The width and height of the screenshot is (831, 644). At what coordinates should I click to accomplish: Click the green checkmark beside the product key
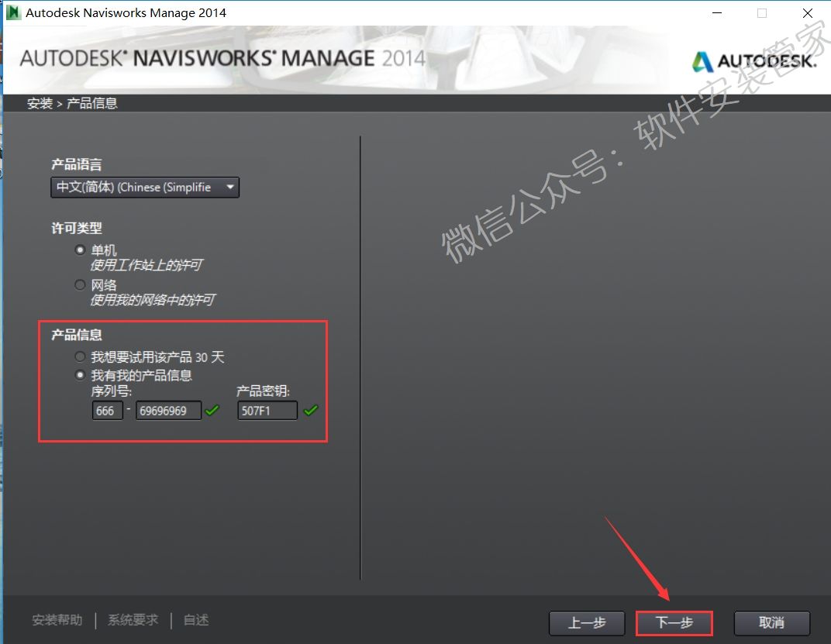pos(310,411)
